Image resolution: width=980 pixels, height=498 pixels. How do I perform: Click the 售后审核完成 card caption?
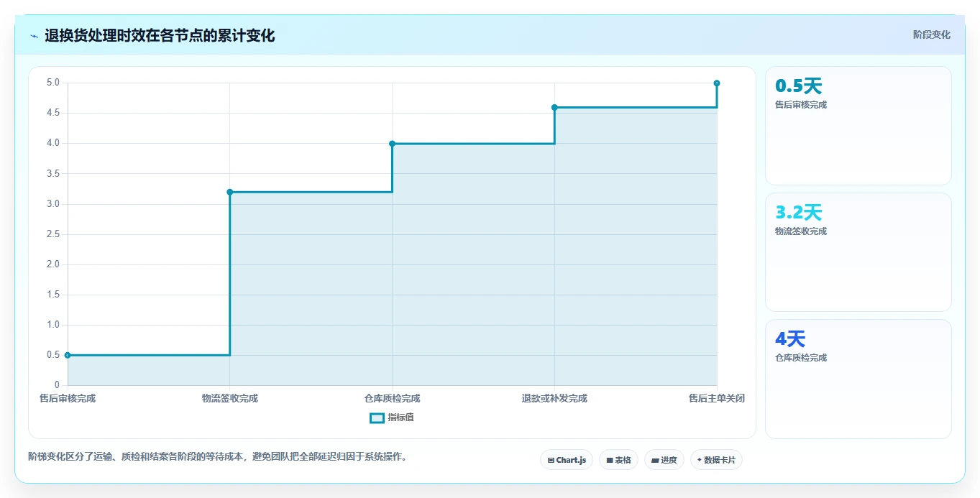(801, 105)
